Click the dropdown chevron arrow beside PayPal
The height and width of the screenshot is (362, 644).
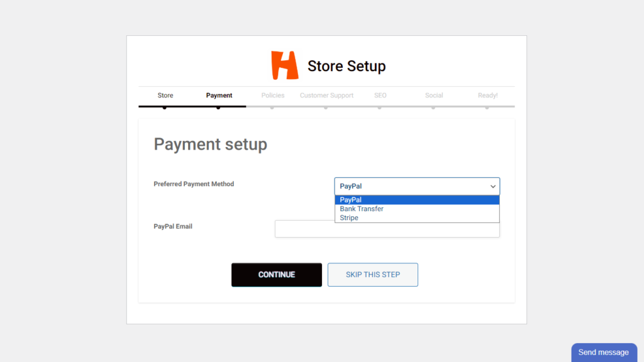click(493, 187)
